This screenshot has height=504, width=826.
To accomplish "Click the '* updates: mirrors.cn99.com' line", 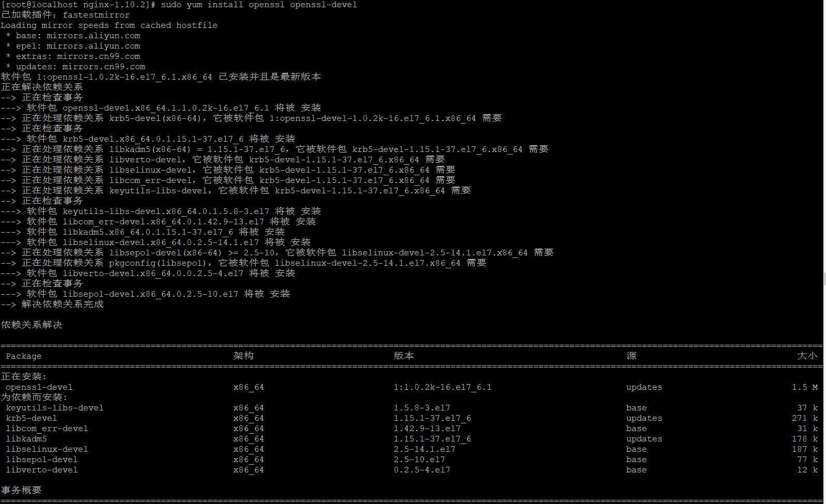I will (76, 67).
